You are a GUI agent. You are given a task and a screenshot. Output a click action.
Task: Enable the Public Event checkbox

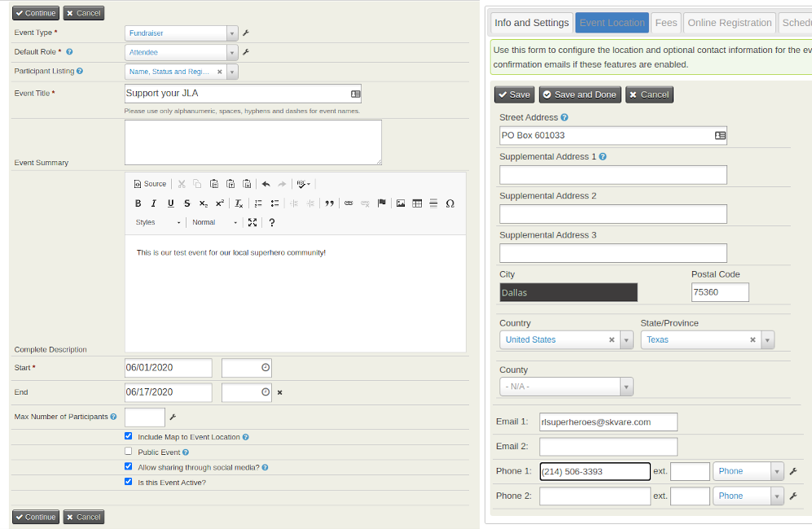click(x=128, y=450)
